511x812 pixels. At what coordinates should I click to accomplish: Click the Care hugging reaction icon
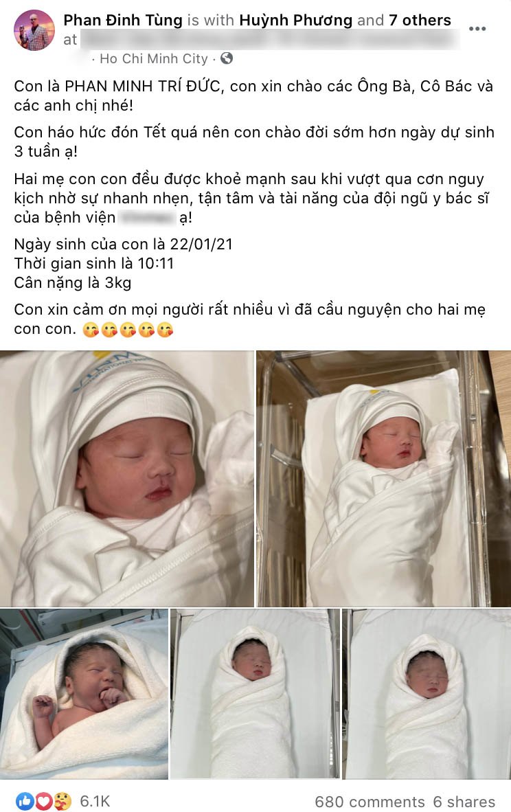62,801
